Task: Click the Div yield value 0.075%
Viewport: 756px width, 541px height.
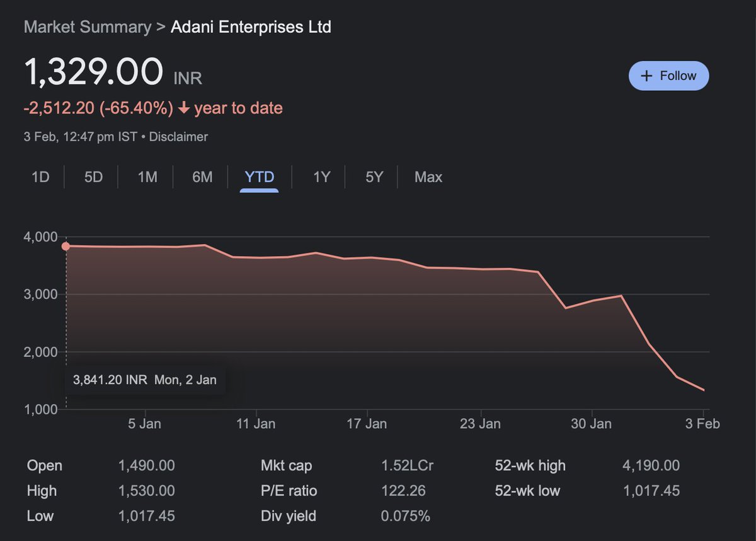Action: pos(405,516)
